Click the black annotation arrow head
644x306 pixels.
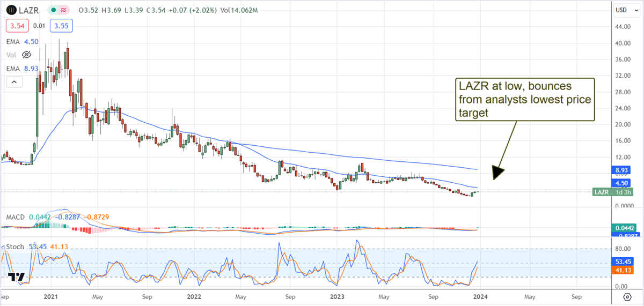point(497,171)
